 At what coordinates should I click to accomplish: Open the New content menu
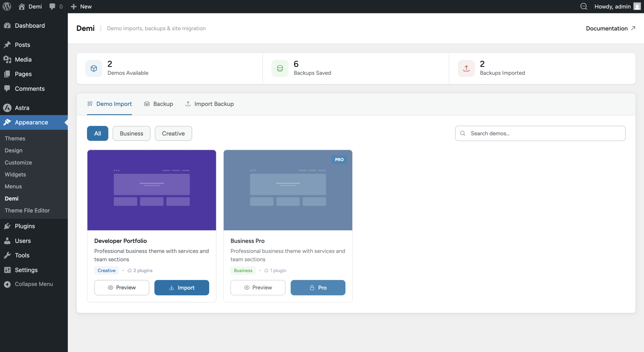tap(81, 7)
